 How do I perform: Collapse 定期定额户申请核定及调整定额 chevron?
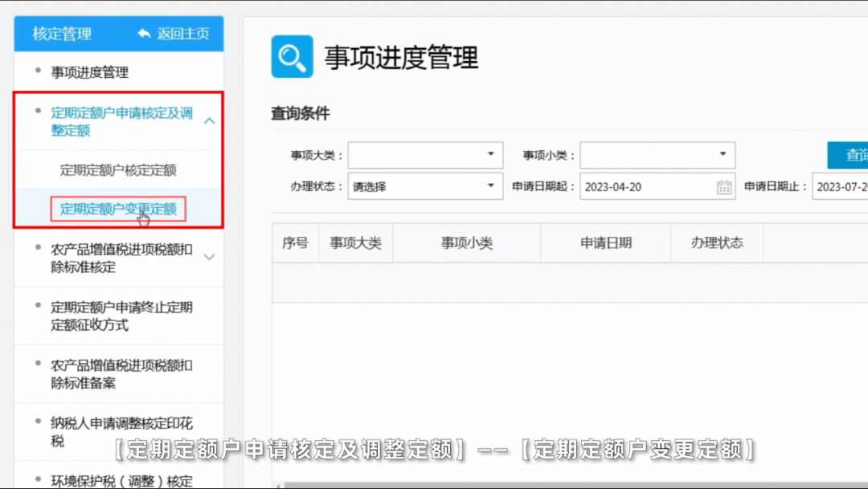click(x=209, y=121)
